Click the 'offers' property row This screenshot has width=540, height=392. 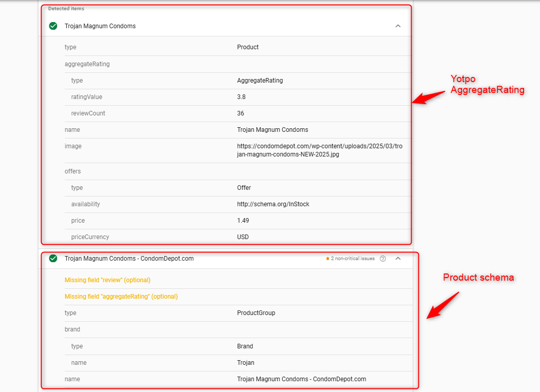point(238,171)
